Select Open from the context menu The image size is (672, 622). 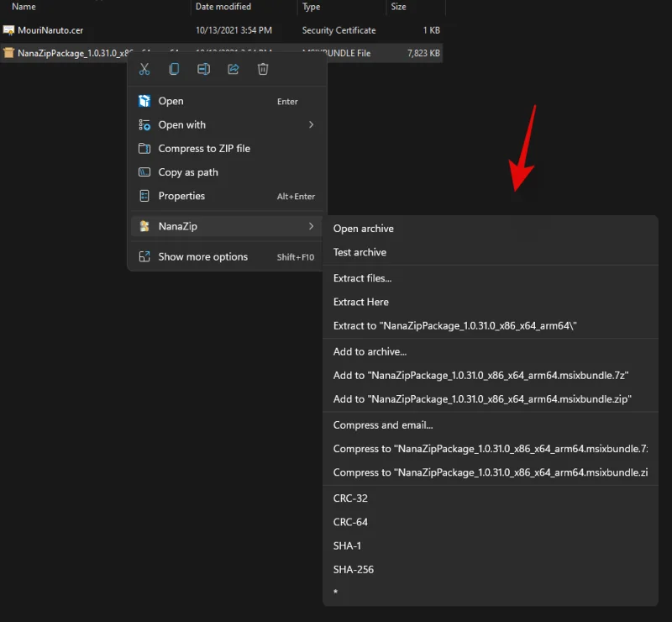coord(171,100)
